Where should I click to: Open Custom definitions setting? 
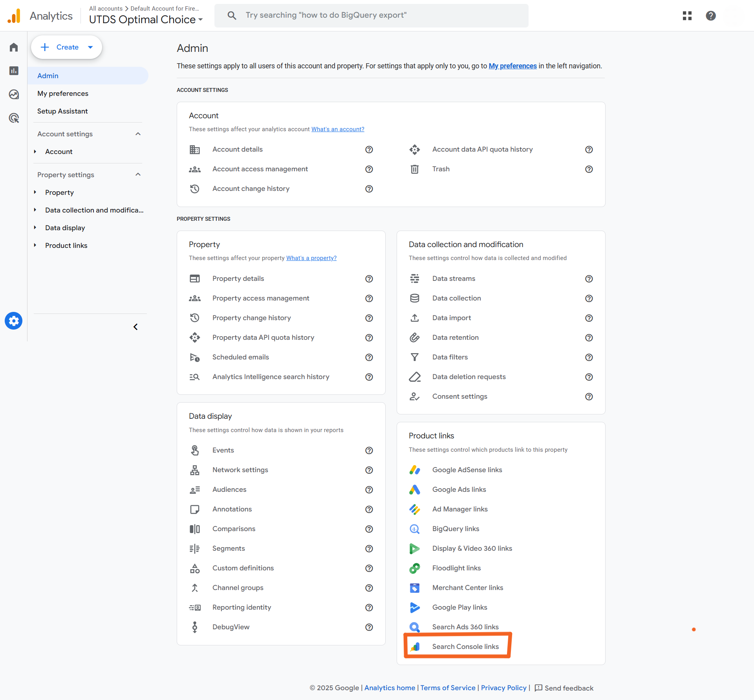point(243,568)
